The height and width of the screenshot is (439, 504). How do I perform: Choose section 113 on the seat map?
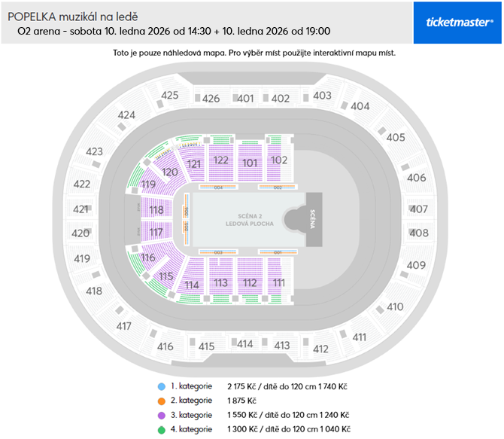click(220, 282)
